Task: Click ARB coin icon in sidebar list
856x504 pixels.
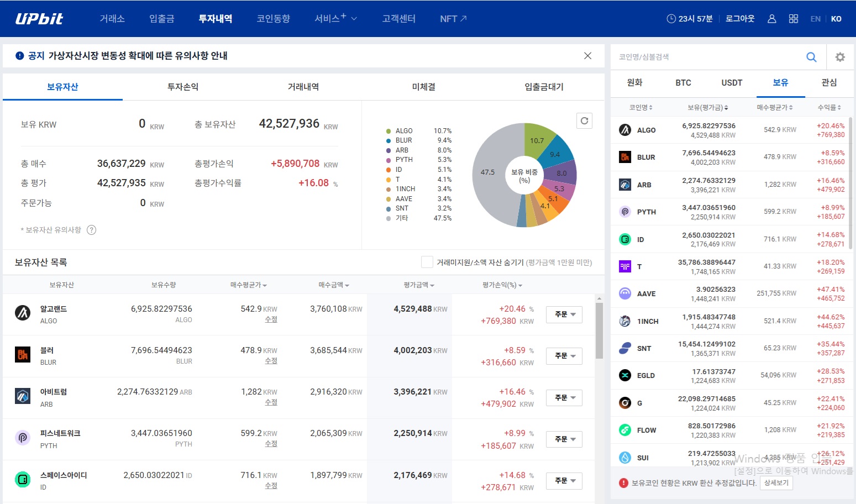Action: tap(625, 185)
